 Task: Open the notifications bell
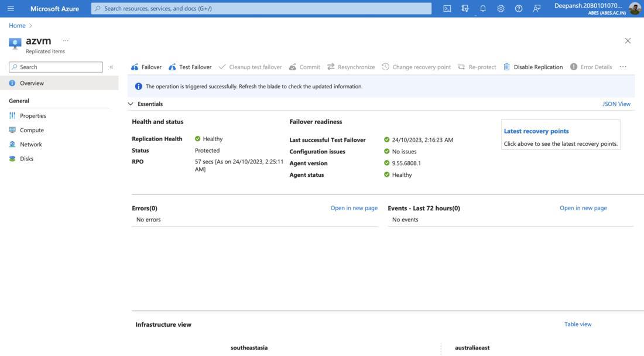[x=482, y=8]
